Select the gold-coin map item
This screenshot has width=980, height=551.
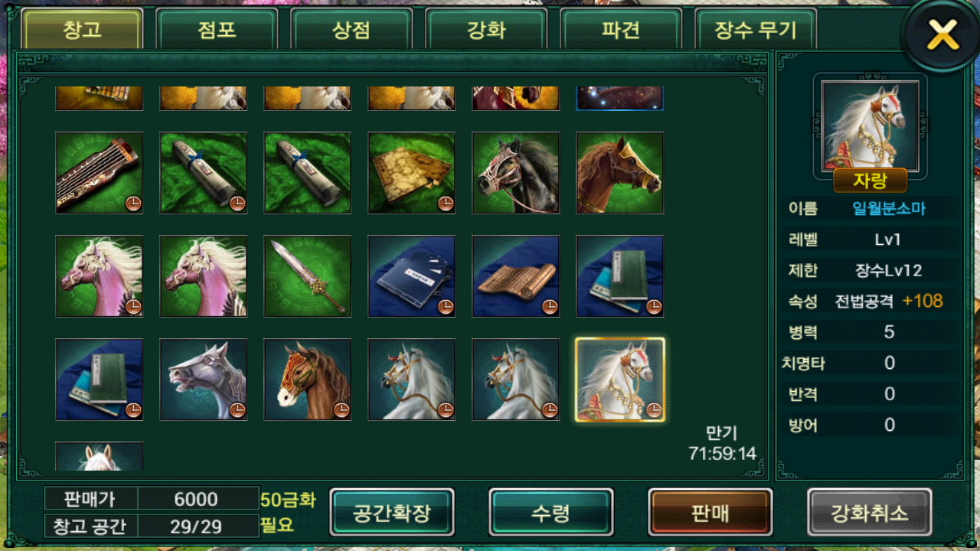412,173
